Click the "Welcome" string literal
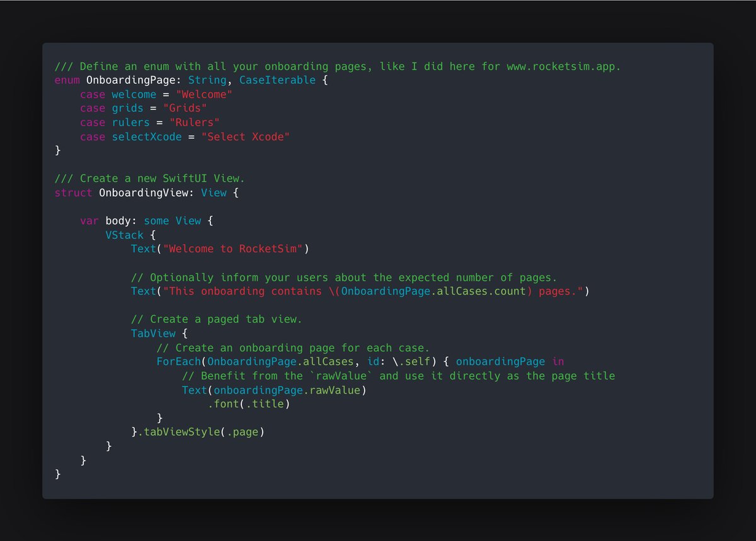 pyautogui.click(x=204, y=95)
